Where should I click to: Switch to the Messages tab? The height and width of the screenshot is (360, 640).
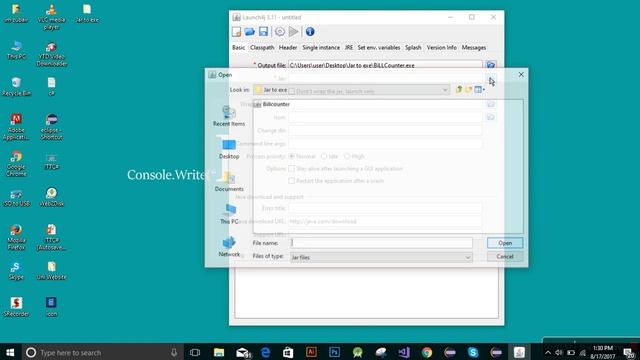tap(474, 48)
